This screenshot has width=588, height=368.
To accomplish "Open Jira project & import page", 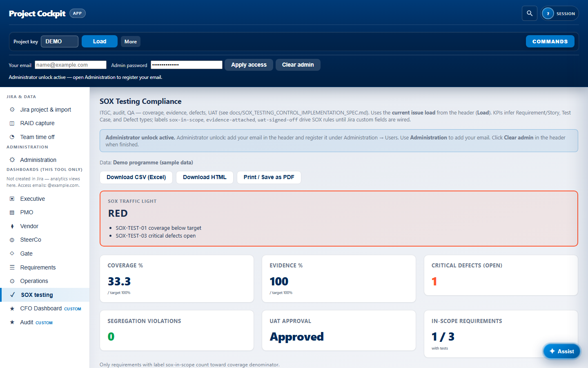I will click(45, 110).
